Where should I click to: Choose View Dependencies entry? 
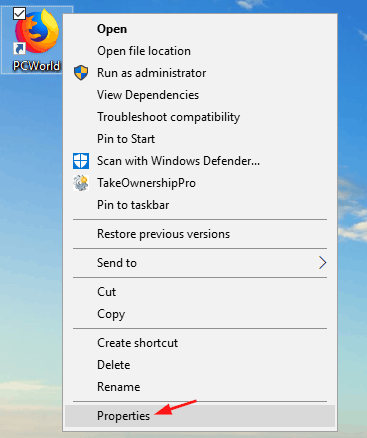148,95
